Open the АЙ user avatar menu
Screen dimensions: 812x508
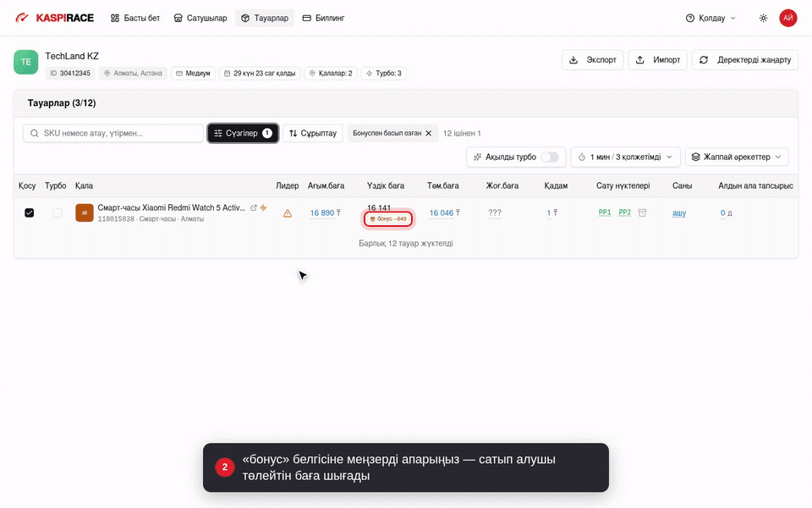point(787,18)
